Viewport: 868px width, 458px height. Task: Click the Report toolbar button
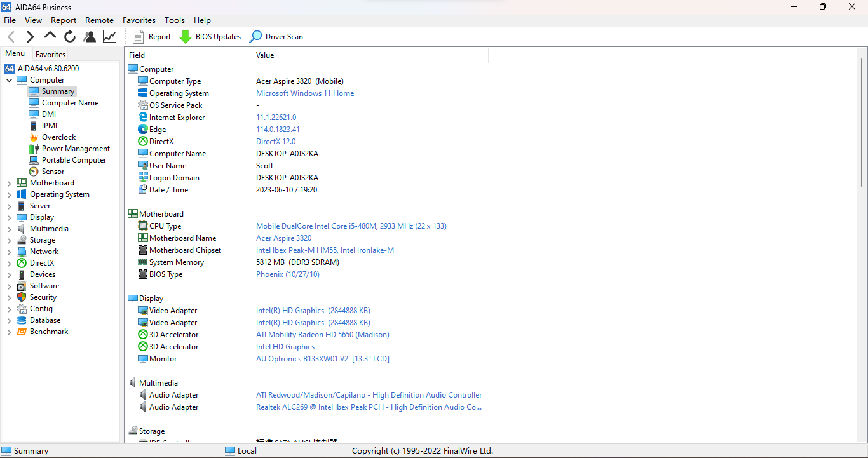point(152,37)
